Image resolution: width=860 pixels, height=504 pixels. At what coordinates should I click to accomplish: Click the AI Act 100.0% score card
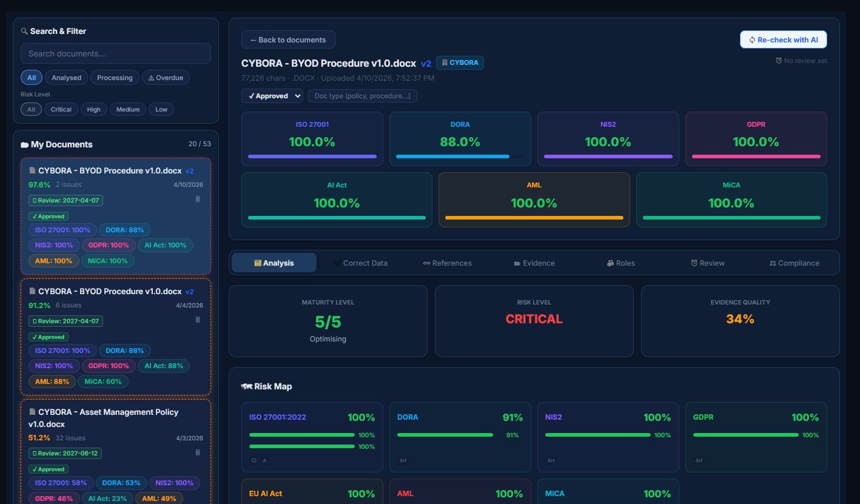click(337, 200)
